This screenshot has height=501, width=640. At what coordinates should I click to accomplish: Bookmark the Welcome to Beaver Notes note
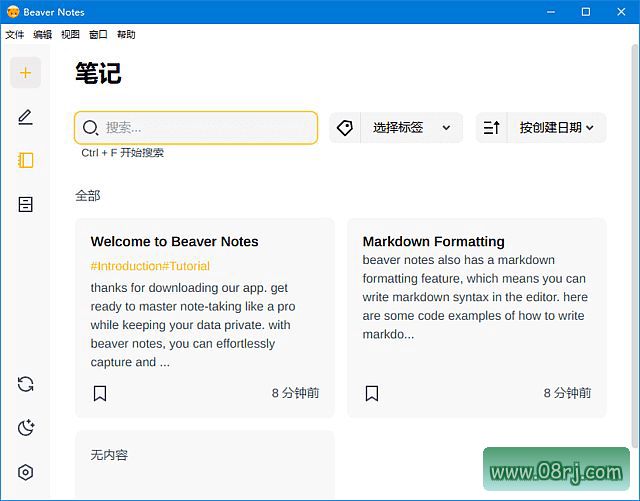point(100,394)
